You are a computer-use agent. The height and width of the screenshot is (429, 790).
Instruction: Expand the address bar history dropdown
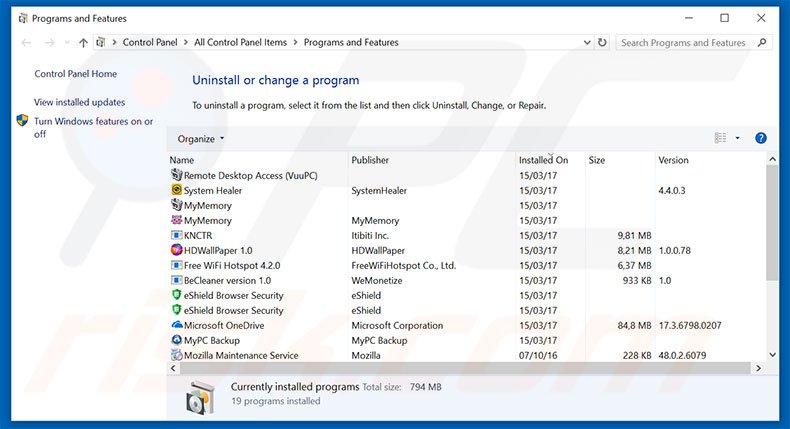(587, 43)
